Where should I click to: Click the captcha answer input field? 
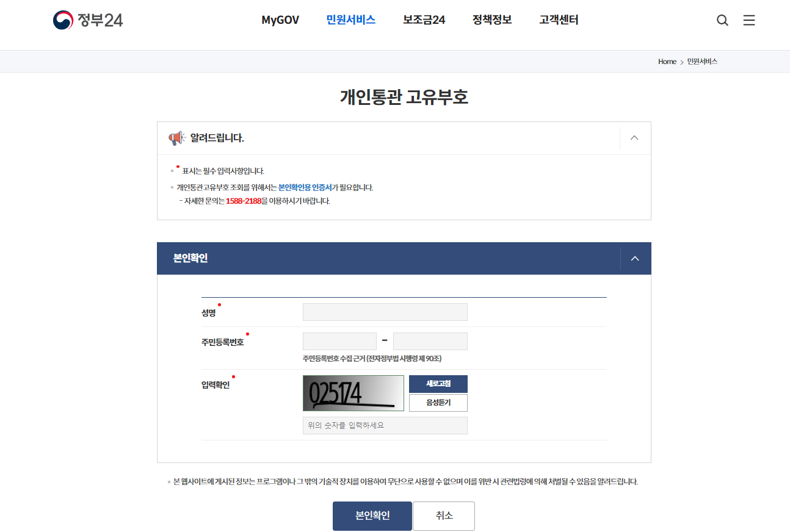click(385, 425)
